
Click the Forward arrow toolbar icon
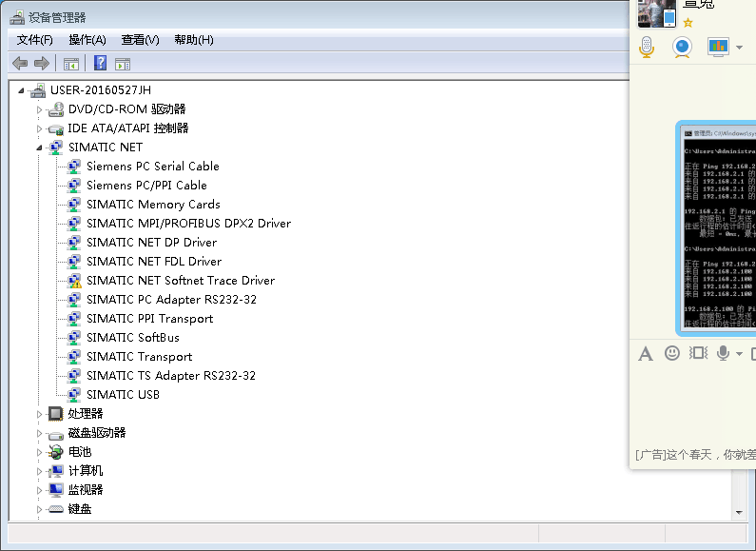[42, 63]
